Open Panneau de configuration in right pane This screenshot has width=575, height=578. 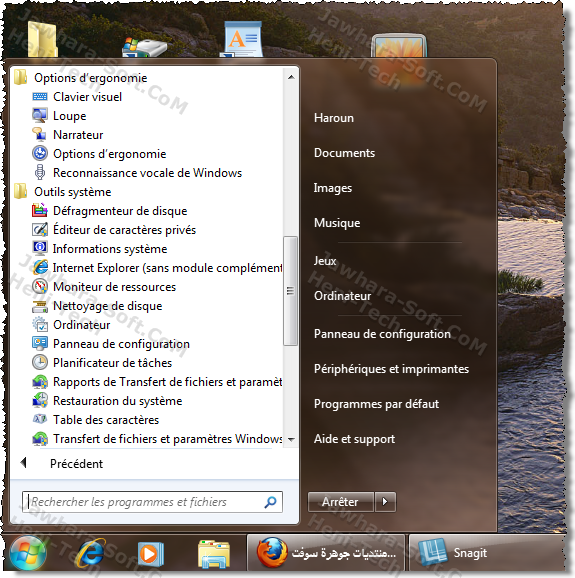click(x=382, y=334)
